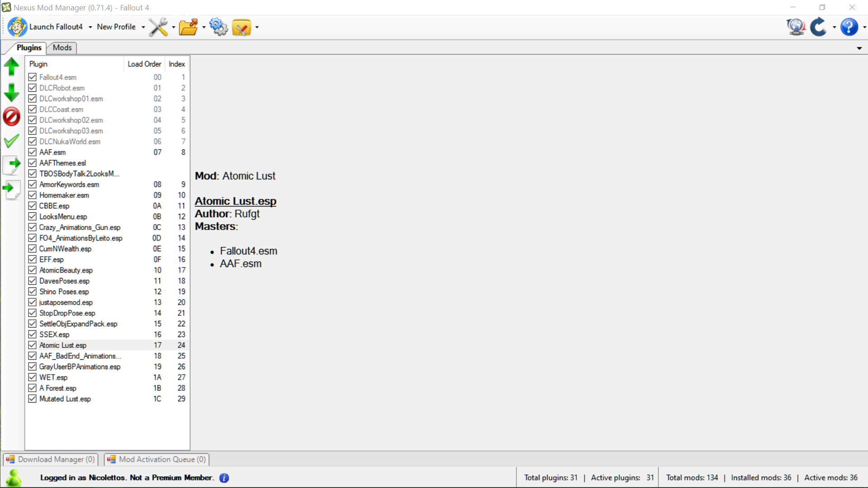Click the open folder icon
868x488 pixels.
tap(188, 27)
